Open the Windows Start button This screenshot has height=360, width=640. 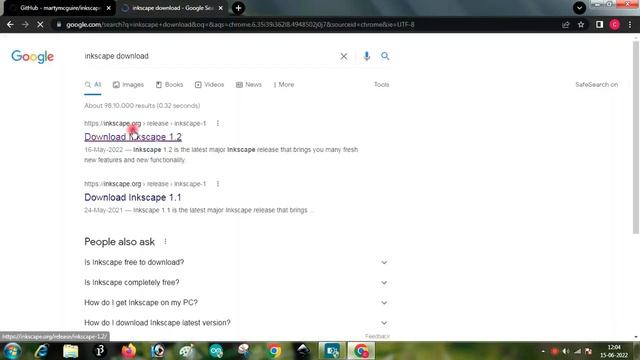pos(12,351)
